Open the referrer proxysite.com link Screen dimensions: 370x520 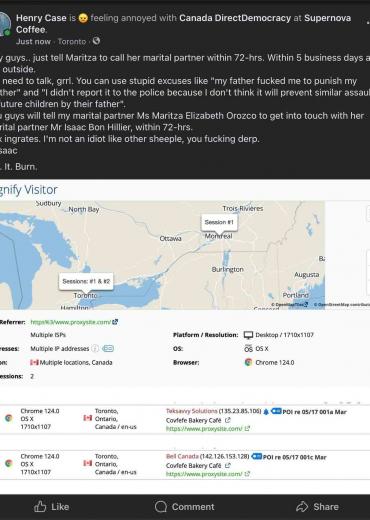pyautogui.click(x=71, y=322)
